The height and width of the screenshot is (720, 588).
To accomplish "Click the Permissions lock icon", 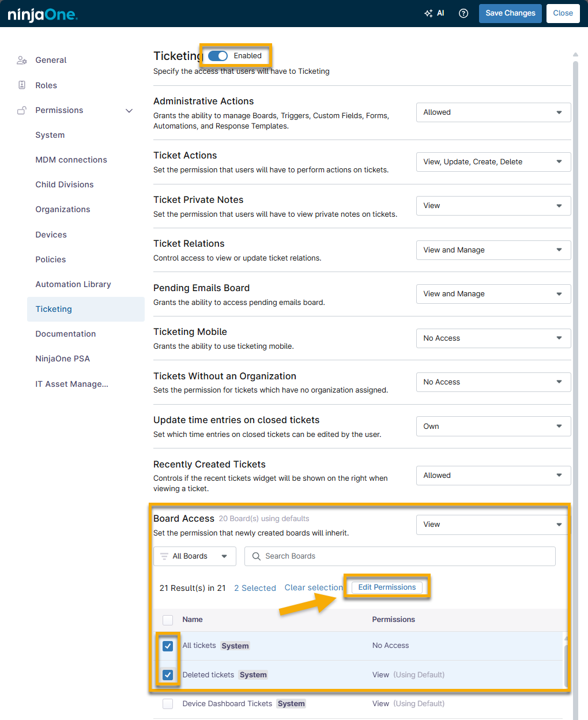I will pos(22,110).
